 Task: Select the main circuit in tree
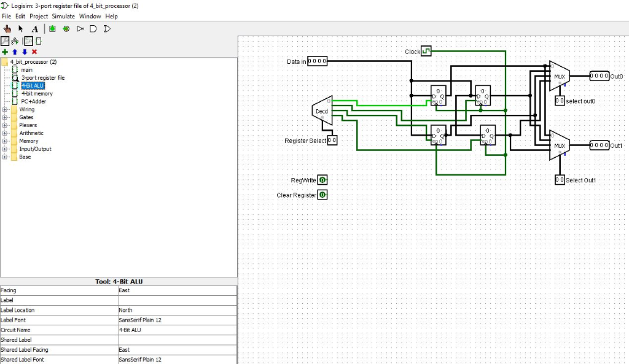[26, 70]
